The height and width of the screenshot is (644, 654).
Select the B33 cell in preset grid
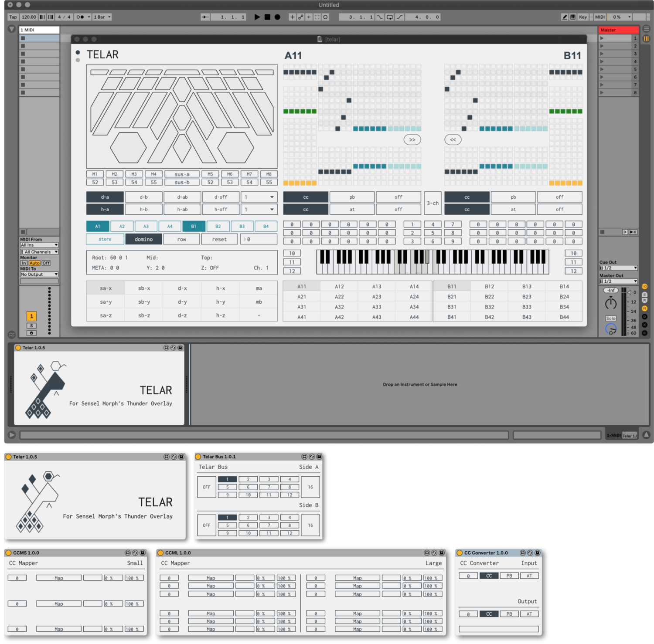[x=527, y=307]
